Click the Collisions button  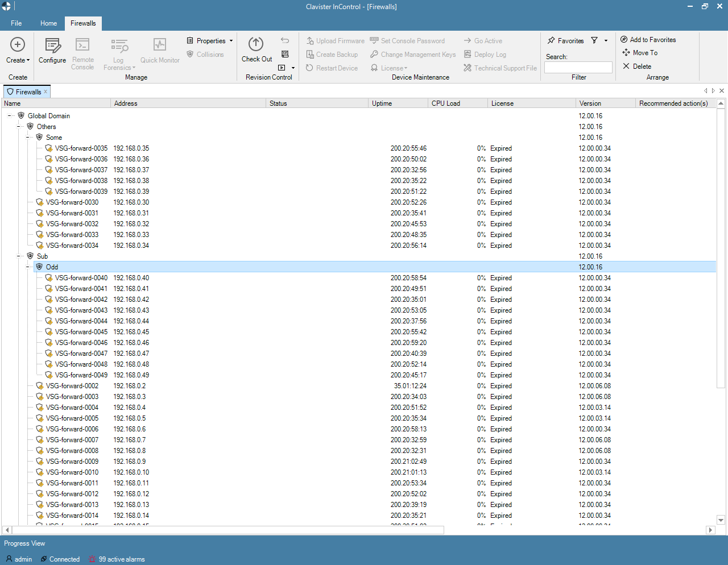coord(205,55)
